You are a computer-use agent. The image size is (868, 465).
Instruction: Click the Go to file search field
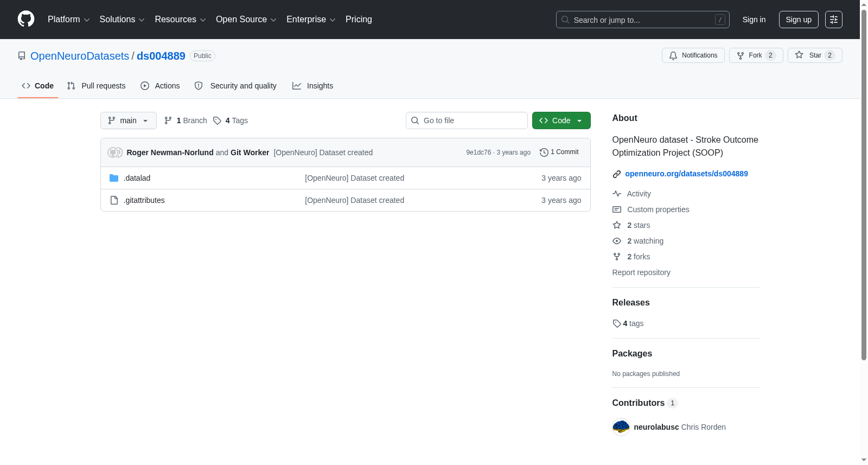467,120
